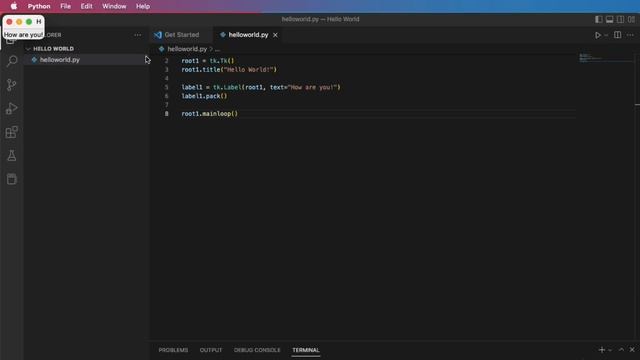Click the label1.pack() line
This screenshot has height=360, width=640.
[204, 96]
